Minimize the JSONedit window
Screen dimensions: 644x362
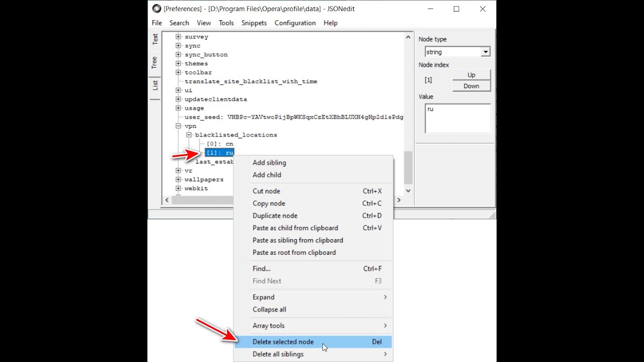430,9
